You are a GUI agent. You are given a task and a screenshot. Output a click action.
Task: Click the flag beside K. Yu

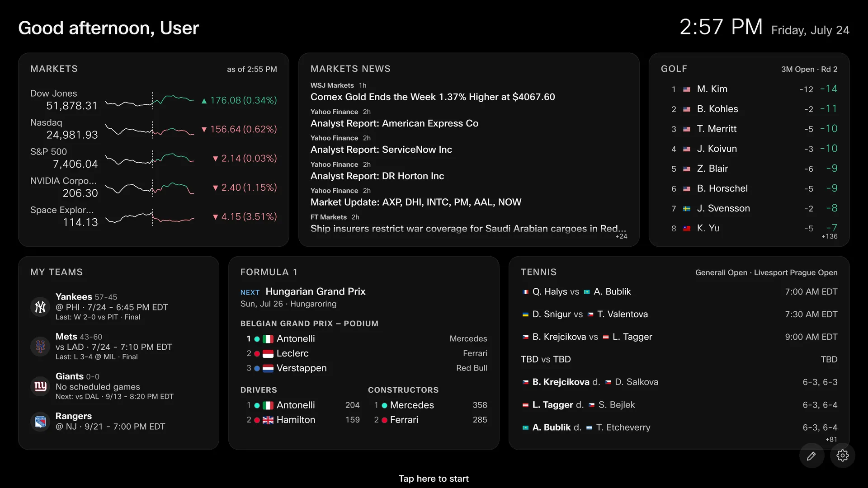point(687,229)
